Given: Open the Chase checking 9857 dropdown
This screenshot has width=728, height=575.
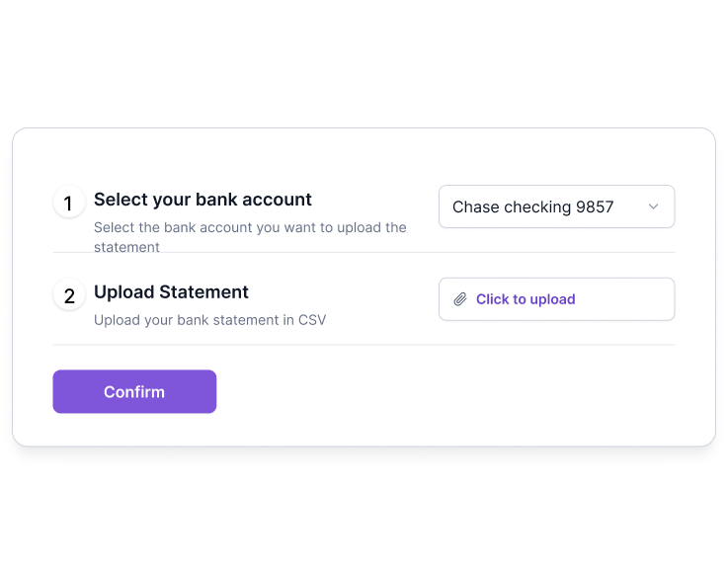Looking at the screenshot, I should point(557,206).
